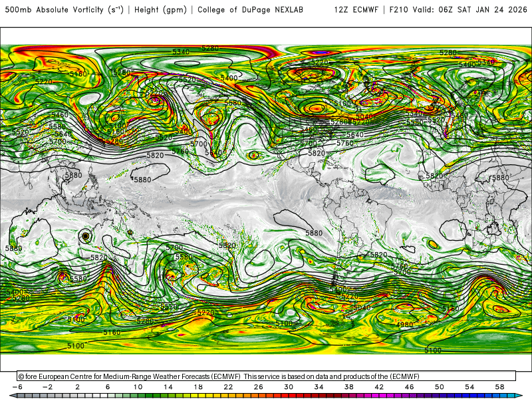The width and height of the screenshot is (532, 399).
Task: Click the gray arrow at colorbar's left end
Action: point(13,396)
